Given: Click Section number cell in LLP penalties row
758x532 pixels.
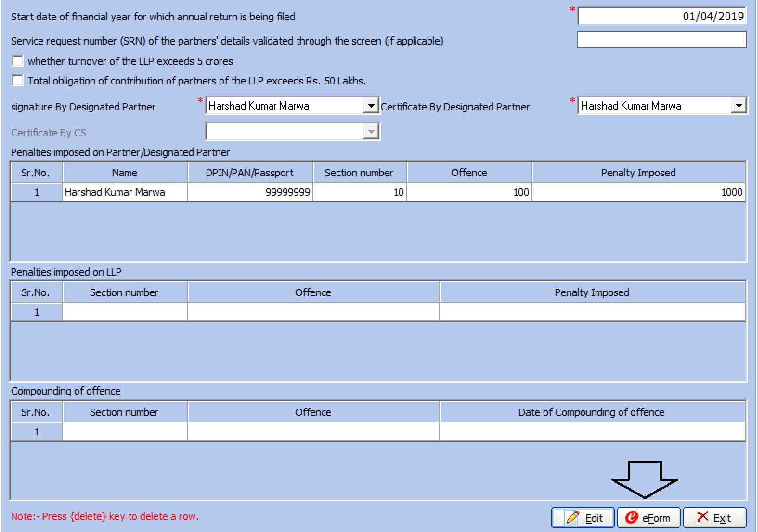Looking at the screenshot, I should [x=125, y=312].
